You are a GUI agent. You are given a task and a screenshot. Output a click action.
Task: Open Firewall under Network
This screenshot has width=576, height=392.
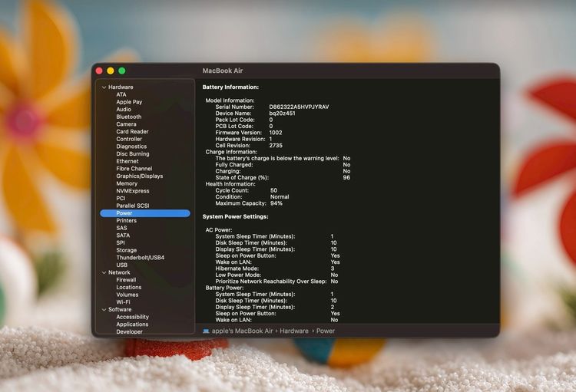[126, 280]
